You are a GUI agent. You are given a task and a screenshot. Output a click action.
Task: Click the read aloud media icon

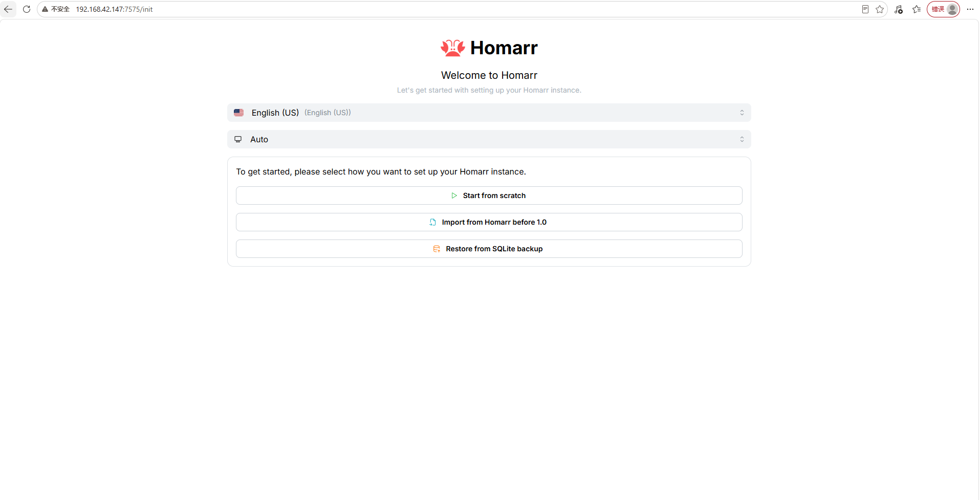pos(899,9)
